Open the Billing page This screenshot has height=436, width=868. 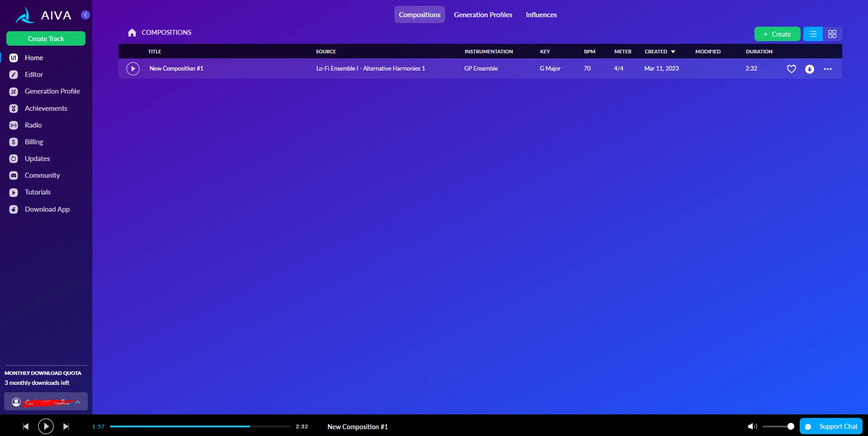[34, 142]
